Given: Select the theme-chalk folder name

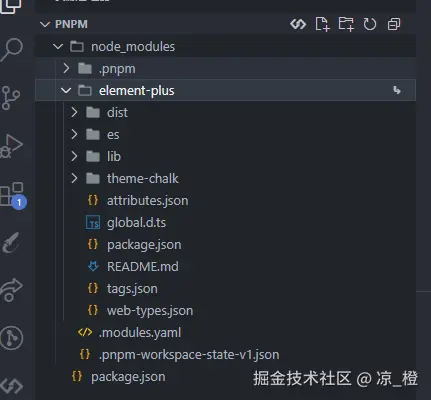Looking at the screenshot, I should coord(143,179).
